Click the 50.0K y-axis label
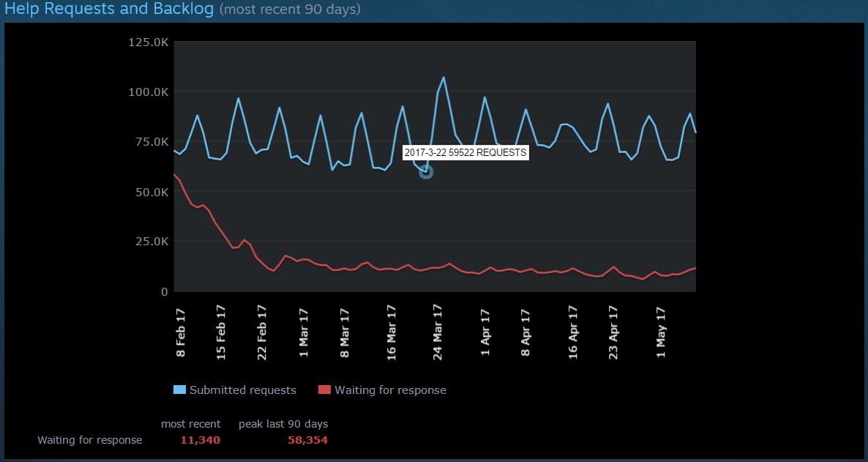868x462 pixels. pos(151,192)
